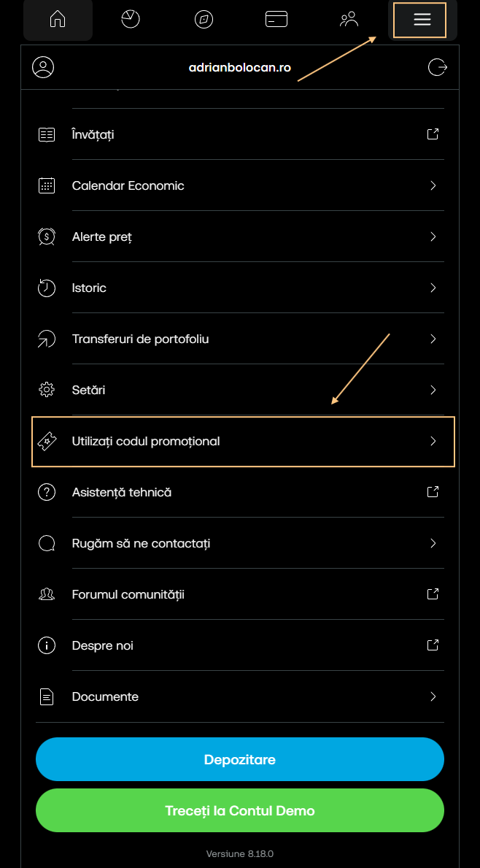Open the Home tab icon

(x=58, y=20)
